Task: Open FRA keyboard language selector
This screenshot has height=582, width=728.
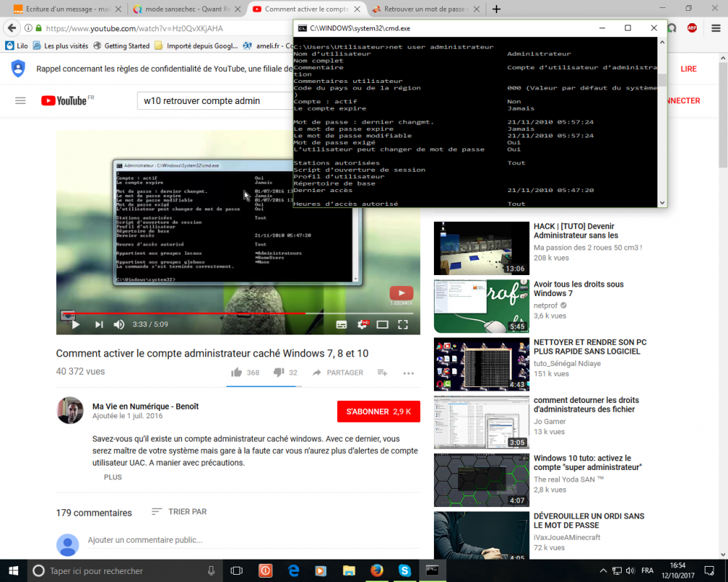Action: click(x=647, y=570)
